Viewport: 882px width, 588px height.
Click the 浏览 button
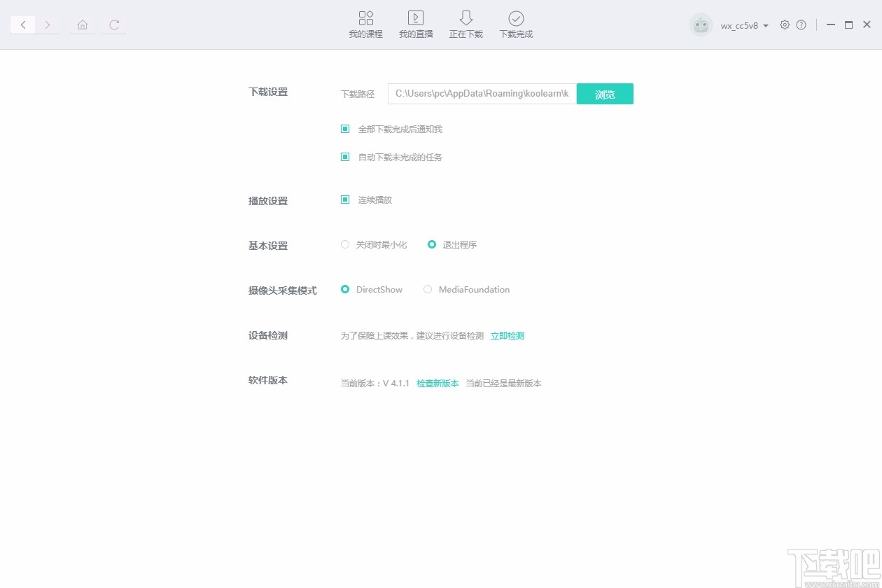[605, 93]
